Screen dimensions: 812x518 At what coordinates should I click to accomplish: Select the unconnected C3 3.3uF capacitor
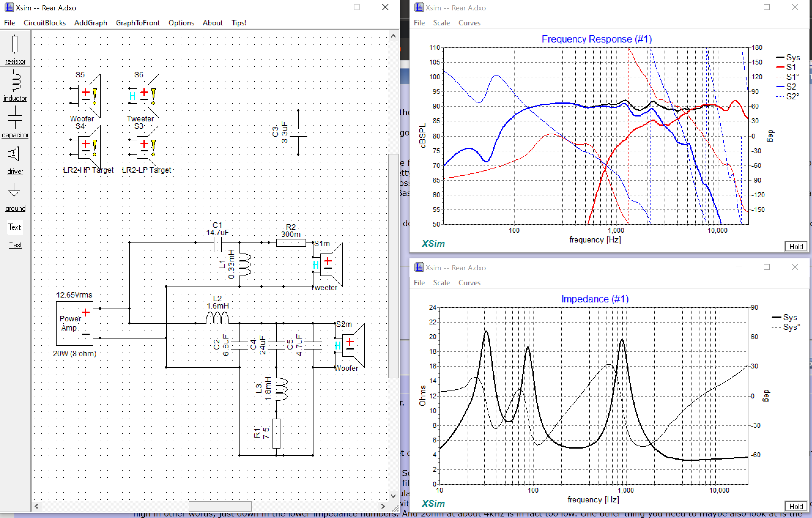pyautogui.click(x=298, y=132)
